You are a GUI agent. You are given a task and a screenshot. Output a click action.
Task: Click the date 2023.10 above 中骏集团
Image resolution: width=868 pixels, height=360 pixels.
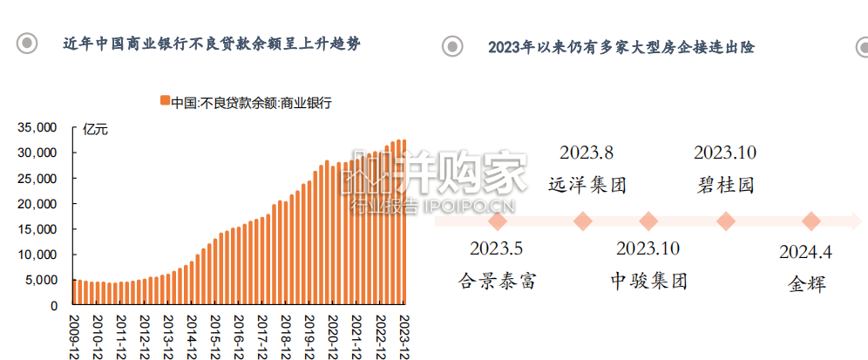[x=648, y=248]
